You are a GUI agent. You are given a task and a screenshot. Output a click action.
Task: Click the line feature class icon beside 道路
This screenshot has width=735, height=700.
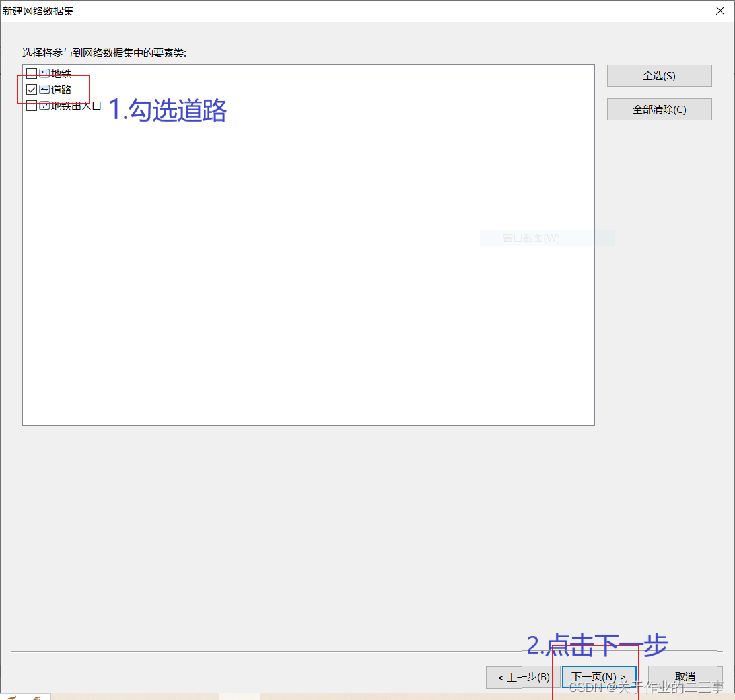click(x=44, y=89)
